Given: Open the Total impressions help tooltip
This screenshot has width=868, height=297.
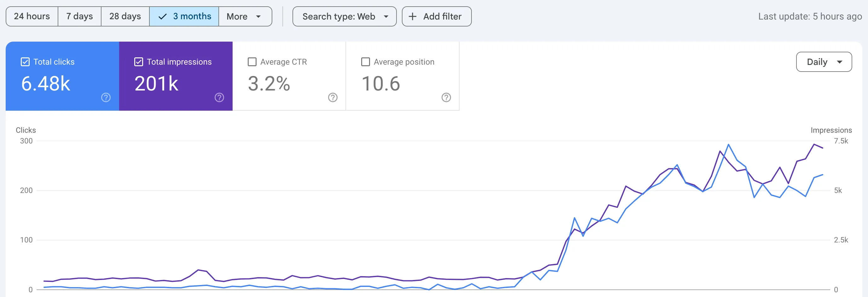Looking at the screenshot, I should coord(219,97).
